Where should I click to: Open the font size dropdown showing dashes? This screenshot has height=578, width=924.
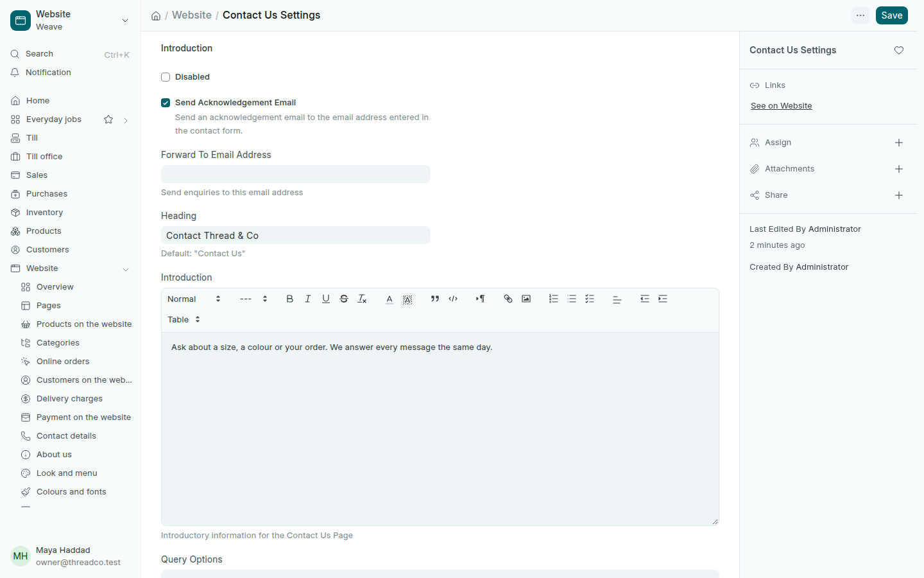tap(253, 299)
